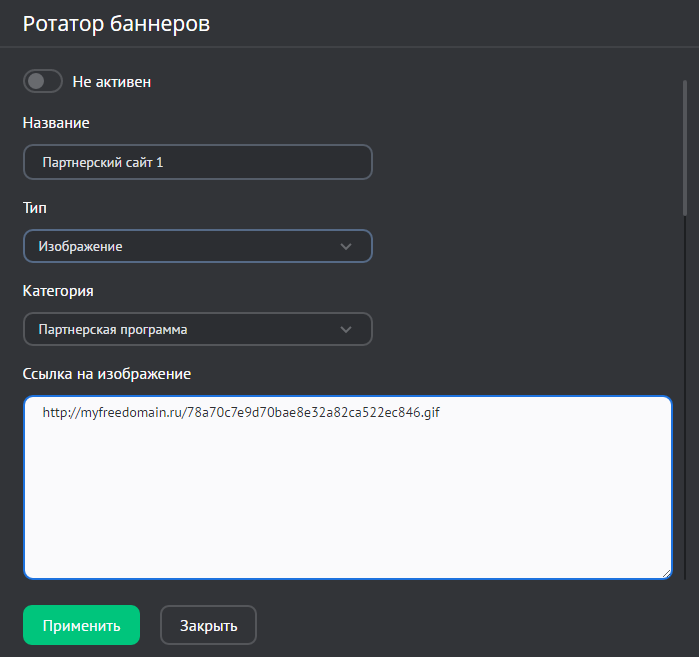
Task: Click the "Название" field label
Action: click(x=56, y=123)
